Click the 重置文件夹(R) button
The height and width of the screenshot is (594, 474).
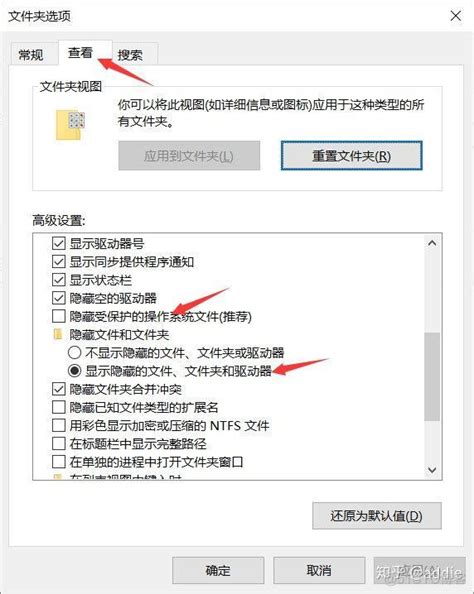pyautogui.click(x=352, y=156)
